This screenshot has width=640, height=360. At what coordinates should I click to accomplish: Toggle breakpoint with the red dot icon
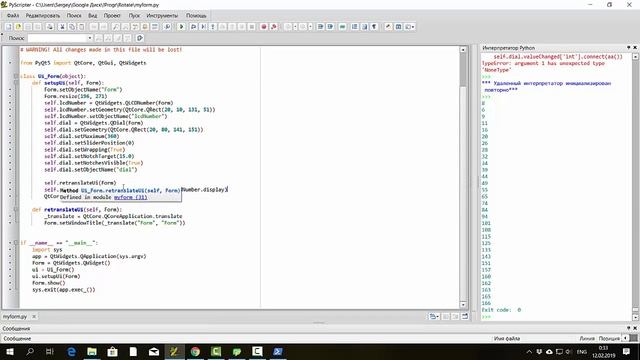click(264, 27)
